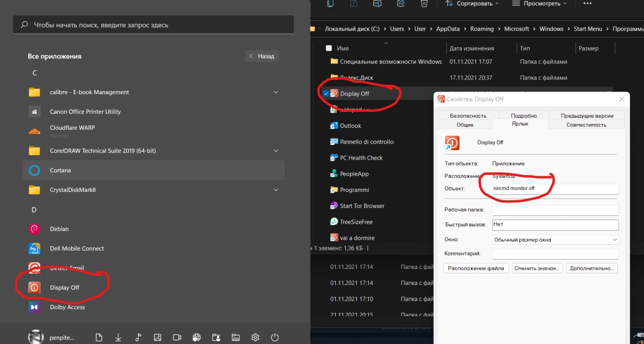Viewport: 644px width, 344px height.
Task: Select the Programmi folder row
Action: pos(349,190)
